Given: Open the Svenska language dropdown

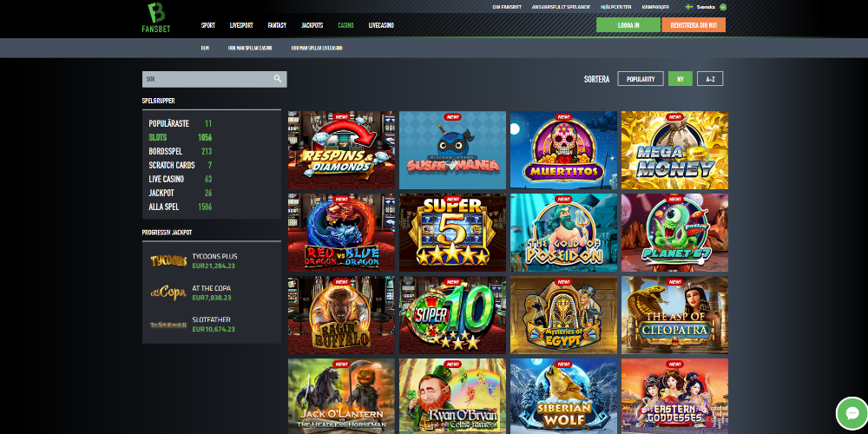Looking at the screenshot, I should [x=706, y=7].
